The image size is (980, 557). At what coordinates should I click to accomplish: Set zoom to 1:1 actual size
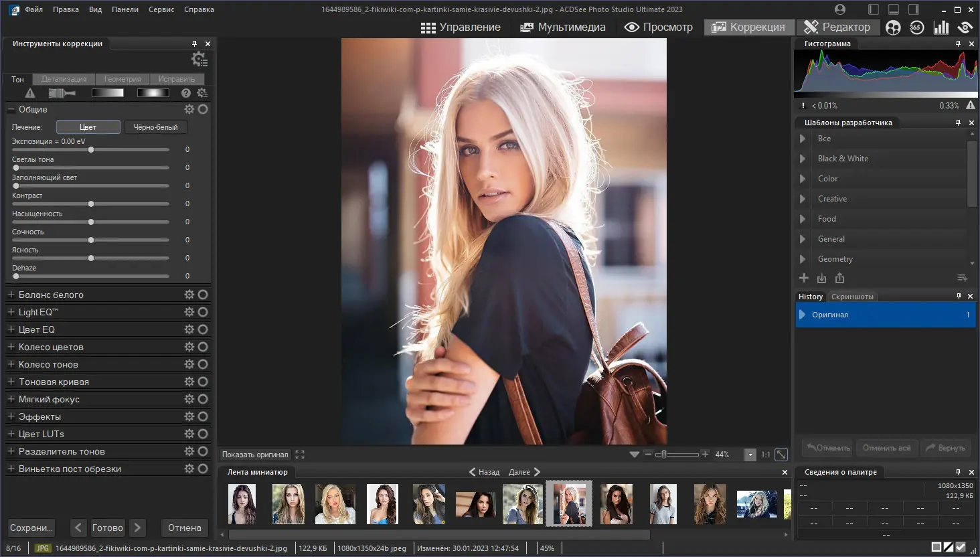click(766, 455)
